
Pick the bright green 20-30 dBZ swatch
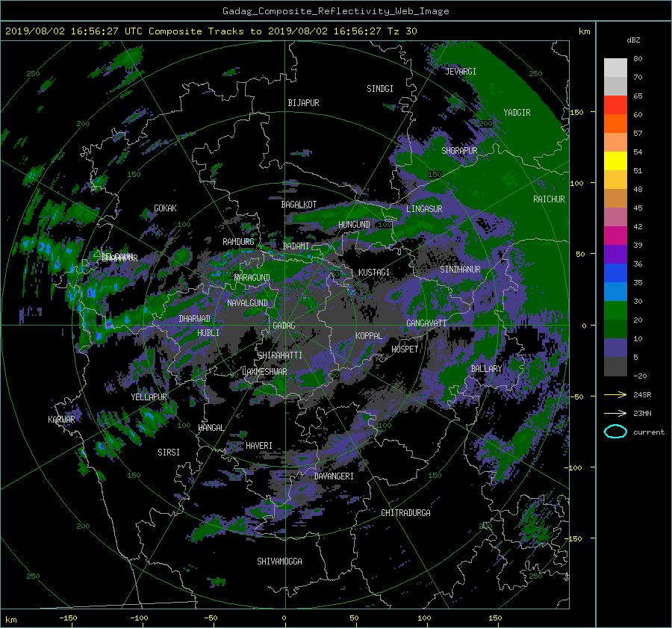tap(615, 311)
